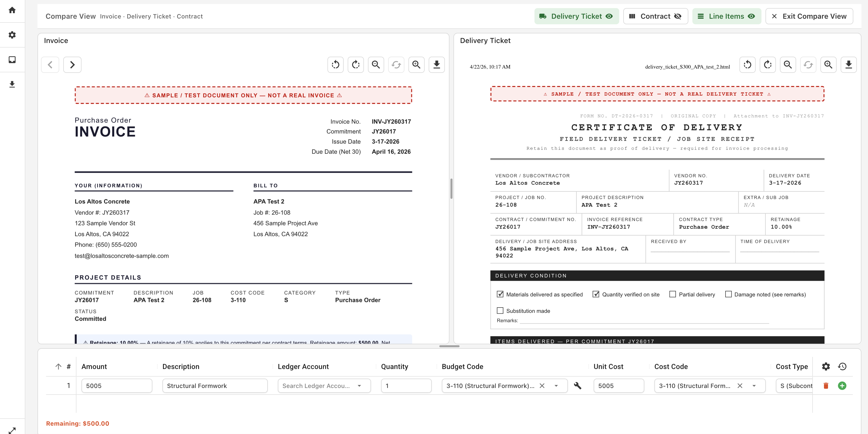868x434 pixels.
Task: Click the vertical divider handle between panels
Action: tap(451, 189)
